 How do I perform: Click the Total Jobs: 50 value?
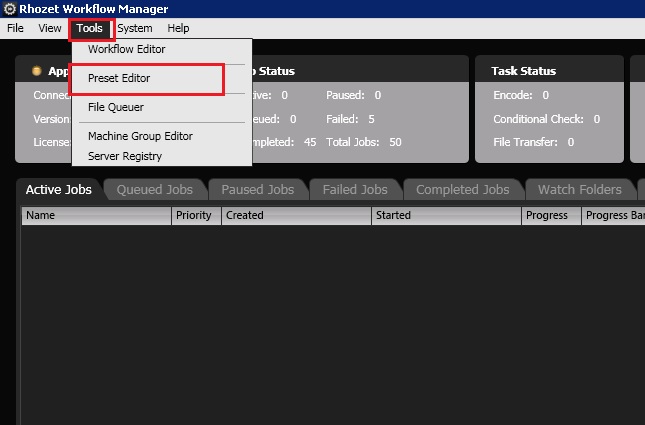364,142
